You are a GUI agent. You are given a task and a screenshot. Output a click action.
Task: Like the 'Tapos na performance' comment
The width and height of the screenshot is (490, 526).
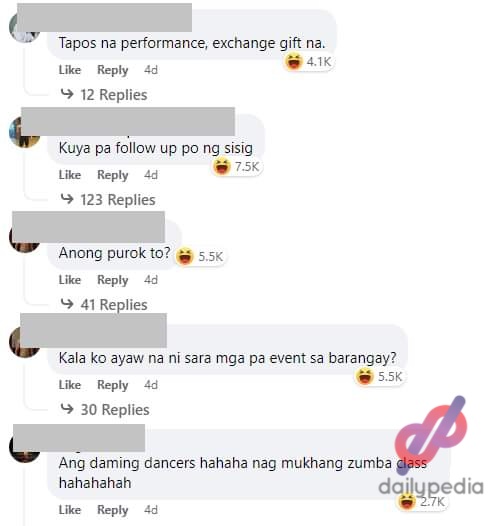pos(70,70)
